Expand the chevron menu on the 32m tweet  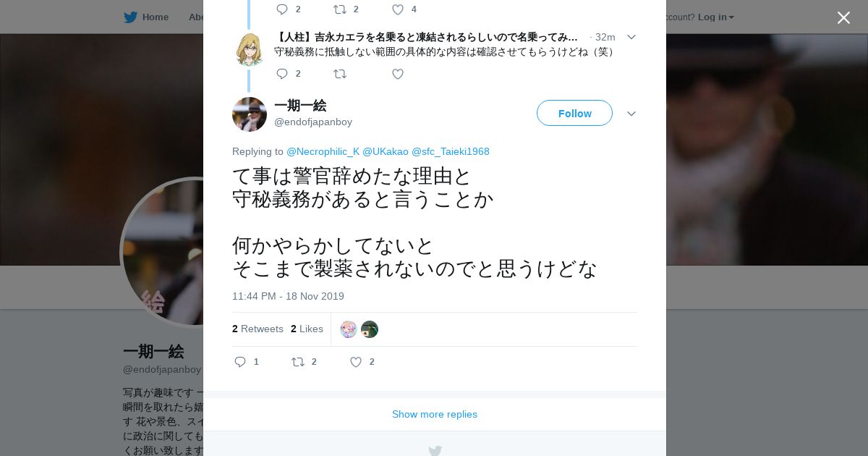point(631,37)
